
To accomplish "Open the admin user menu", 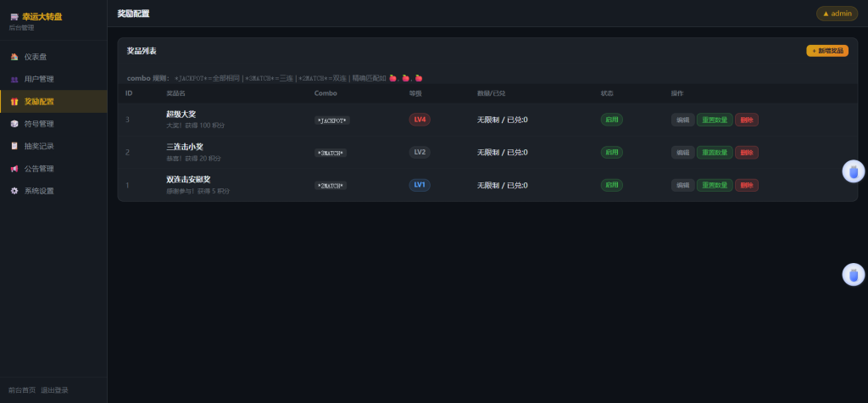I will coord(837,14).
